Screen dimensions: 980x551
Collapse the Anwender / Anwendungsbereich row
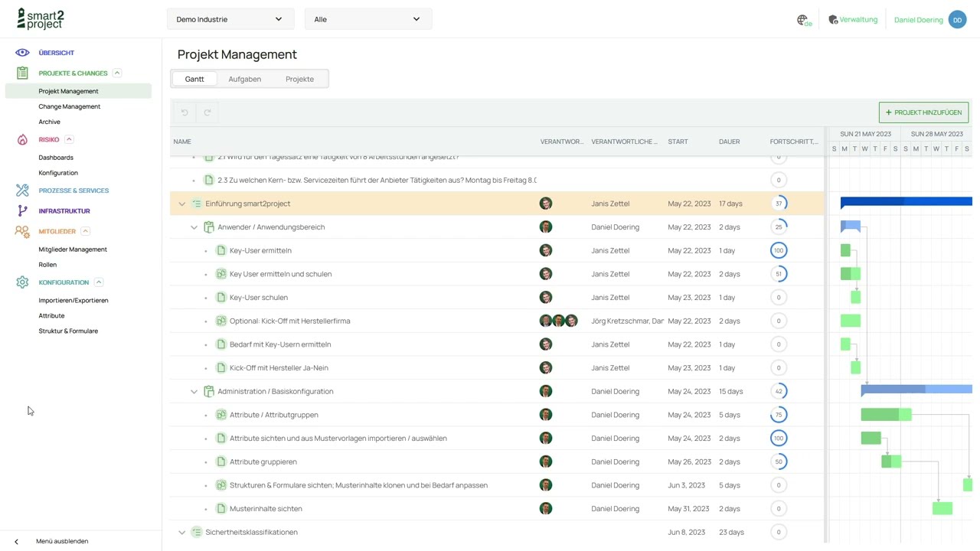(194, 227)
